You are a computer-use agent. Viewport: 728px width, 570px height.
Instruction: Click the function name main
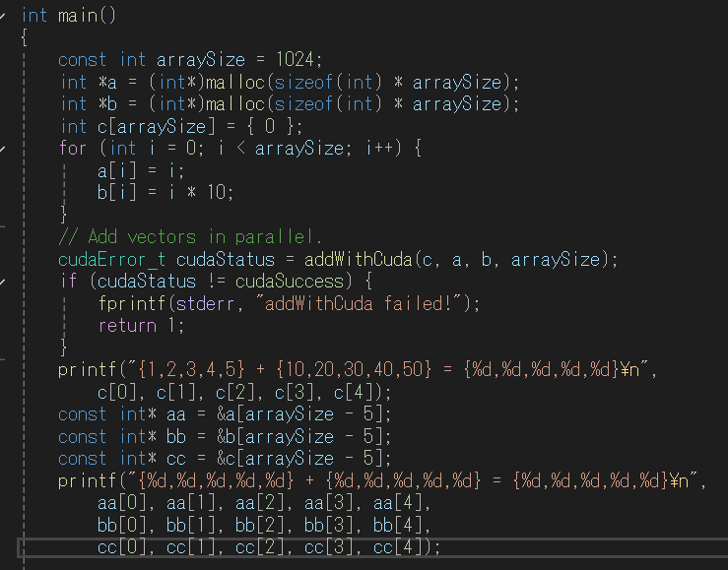[78, 16]
